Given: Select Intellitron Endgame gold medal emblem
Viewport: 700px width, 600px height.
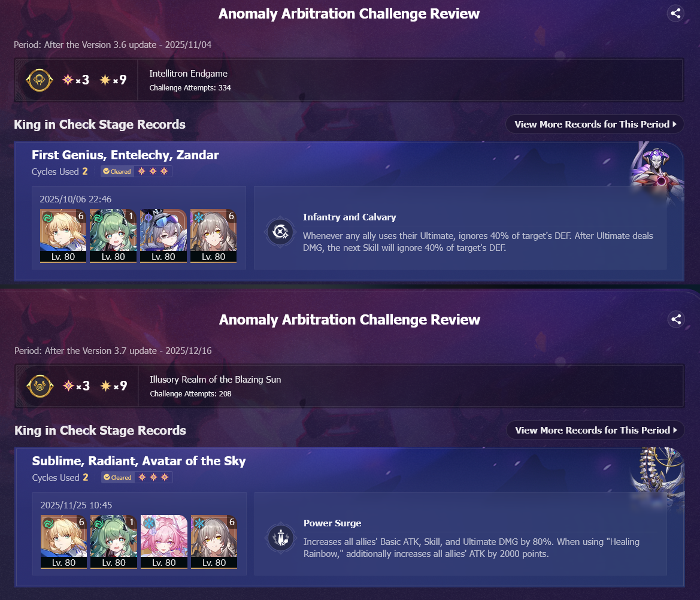Looking at the screenshot, I should click(x=40, y=80).
